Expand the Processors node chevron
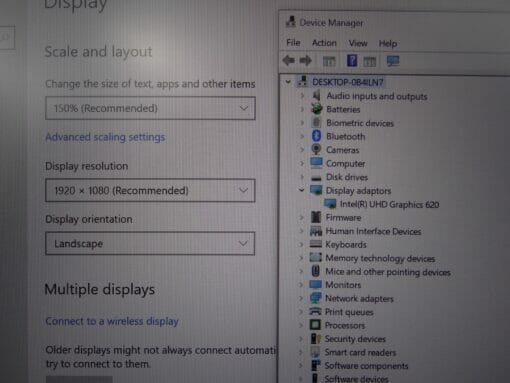Screen dimensions: 510x383 (301, 325)
